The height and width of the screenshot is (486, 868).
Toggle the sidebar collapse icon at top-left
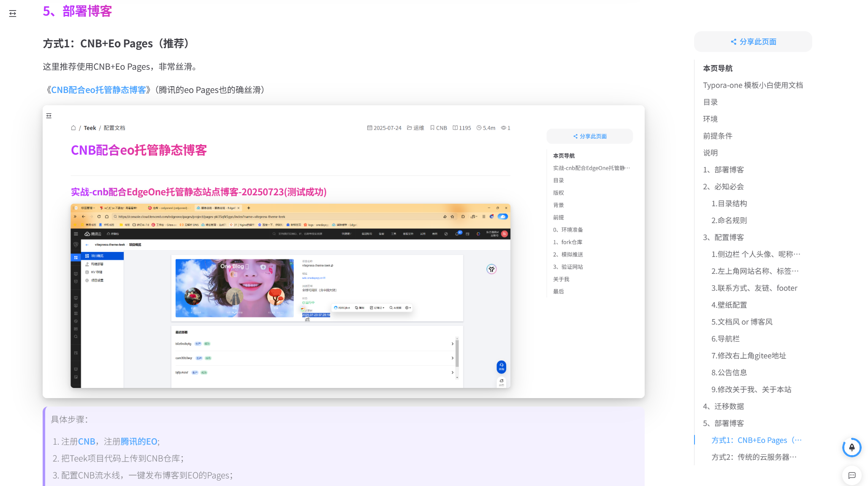click(x=13, y=14)
